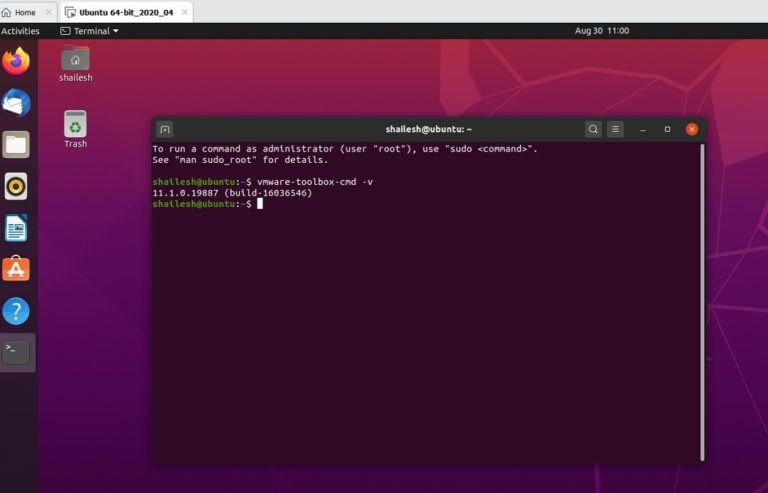Open the terminal hamburger menu
This screenshot has width=768, height=493.
point(615,129)
